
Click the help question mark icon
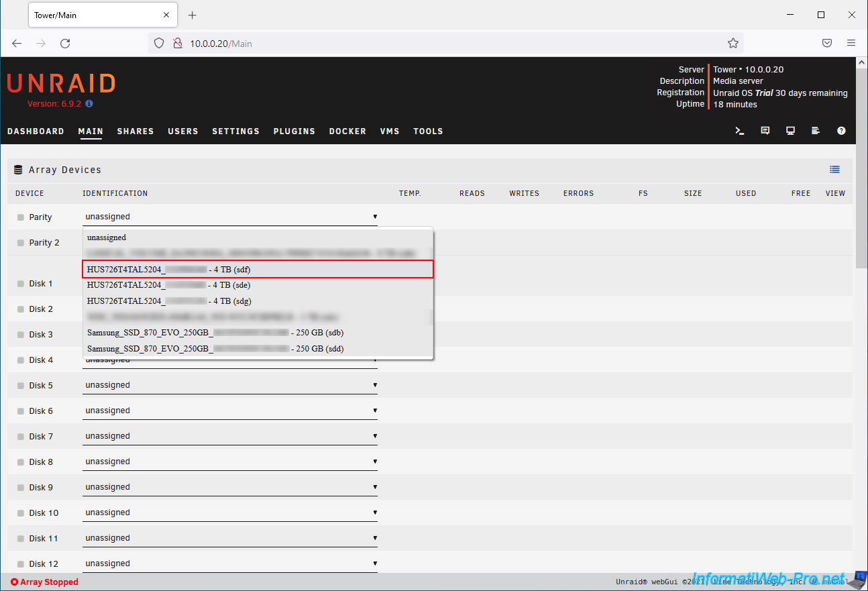coord(841,131)
